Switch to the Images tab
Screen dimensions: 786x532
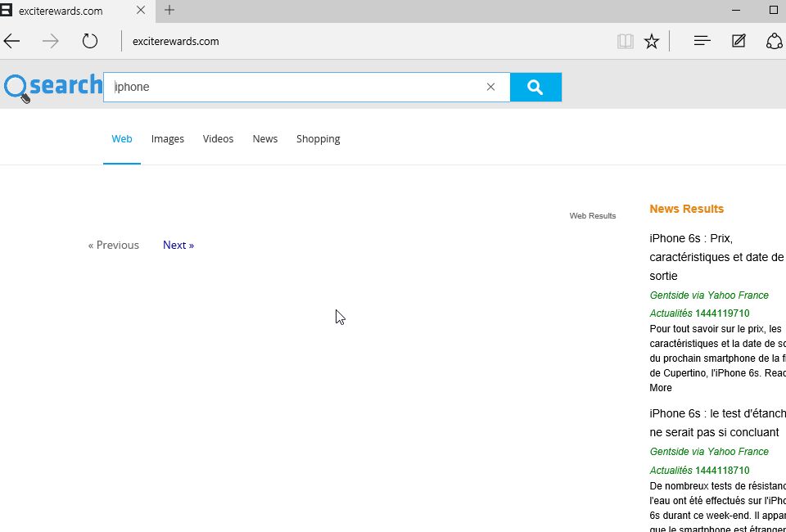pos(167,139)
